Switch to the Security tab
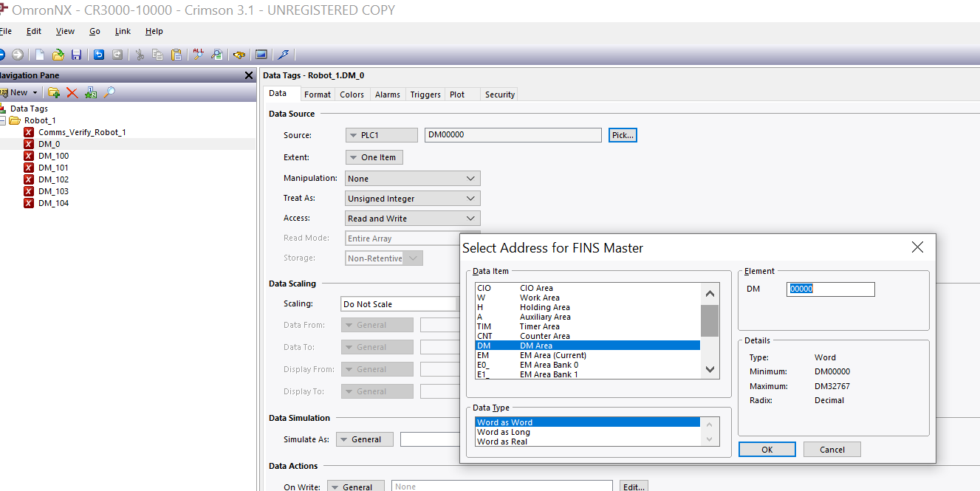The image size is (980, 491). (500, 95)
